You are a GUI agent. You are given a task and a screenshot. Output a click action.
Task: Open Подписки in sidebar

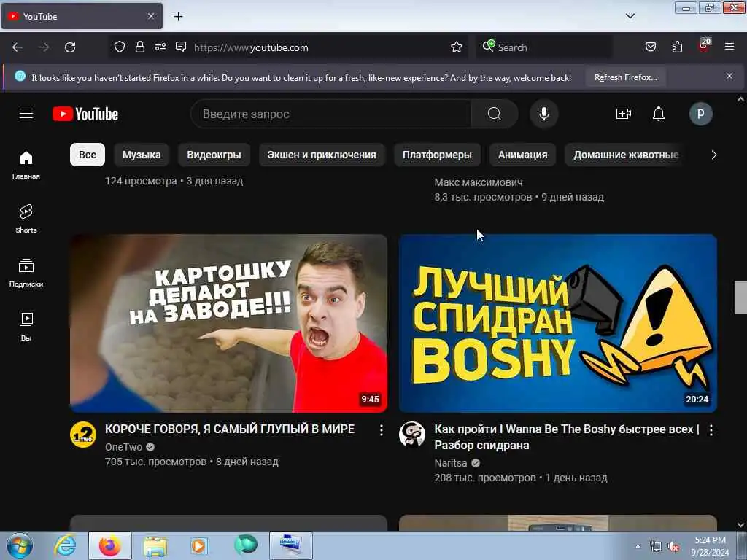(x=26, y=273)
